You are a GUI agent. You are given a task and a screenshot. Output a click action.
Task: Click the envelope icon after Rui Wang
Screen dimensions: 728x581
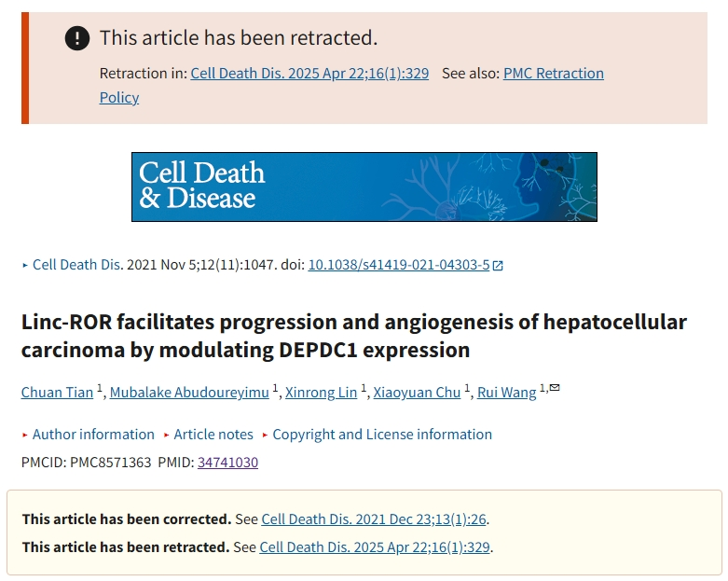pyautogui.click(x=555, y=387)
